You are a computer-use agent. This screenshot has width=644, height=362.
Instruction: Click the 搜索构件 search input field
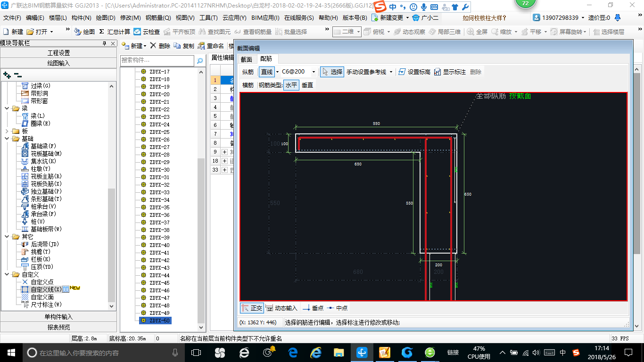157,60
